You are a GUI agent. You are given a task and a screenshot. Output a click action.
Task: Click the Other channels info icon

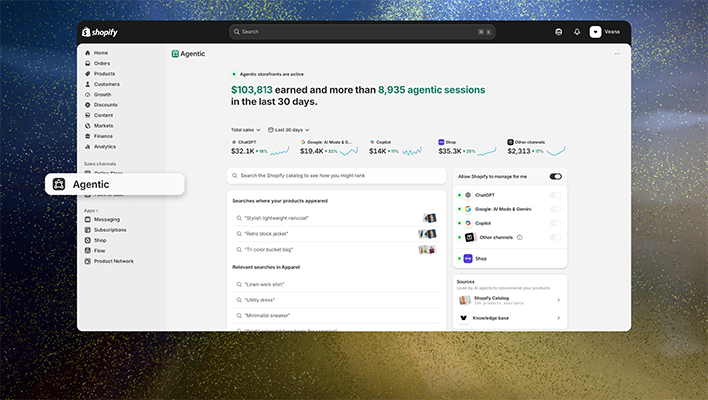(519, 237)
